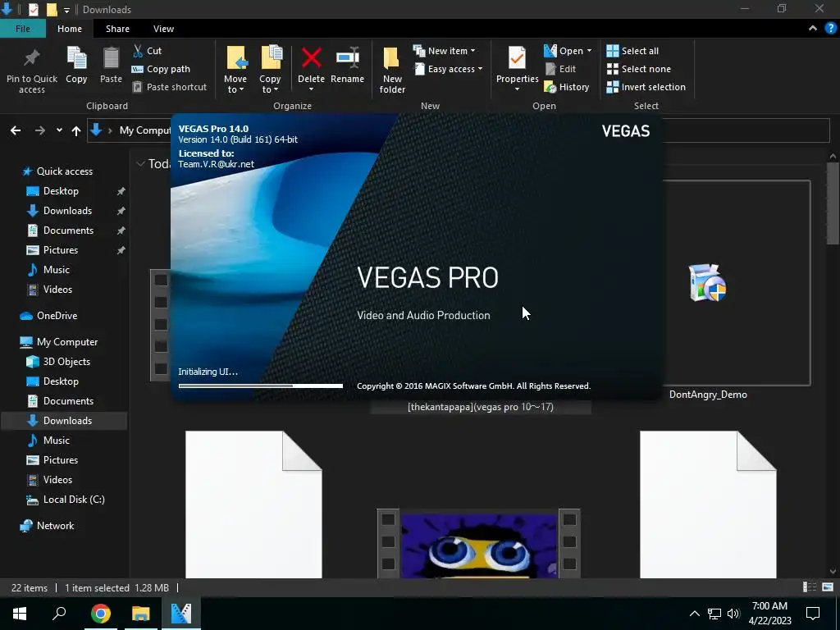Open Customize Quick Access Toolbar dropdown
Screen dimensions: 840x630
(x=66, y=10)
